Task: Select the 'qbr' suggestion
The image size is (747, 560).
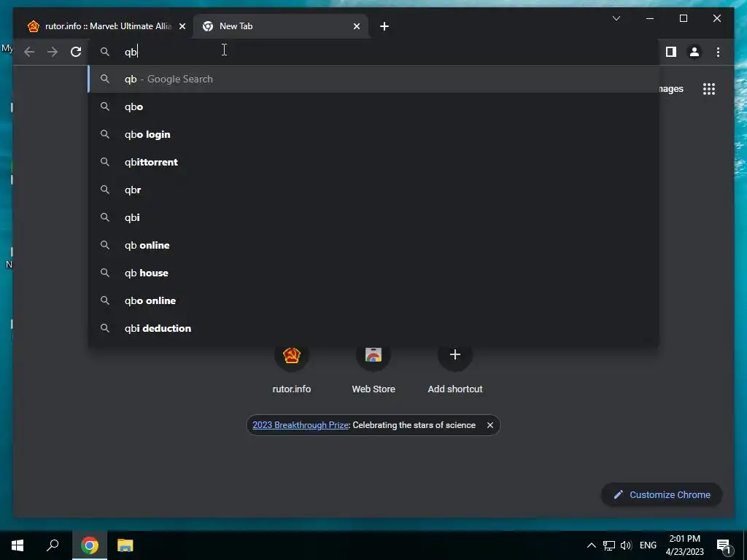Action: 373,190
